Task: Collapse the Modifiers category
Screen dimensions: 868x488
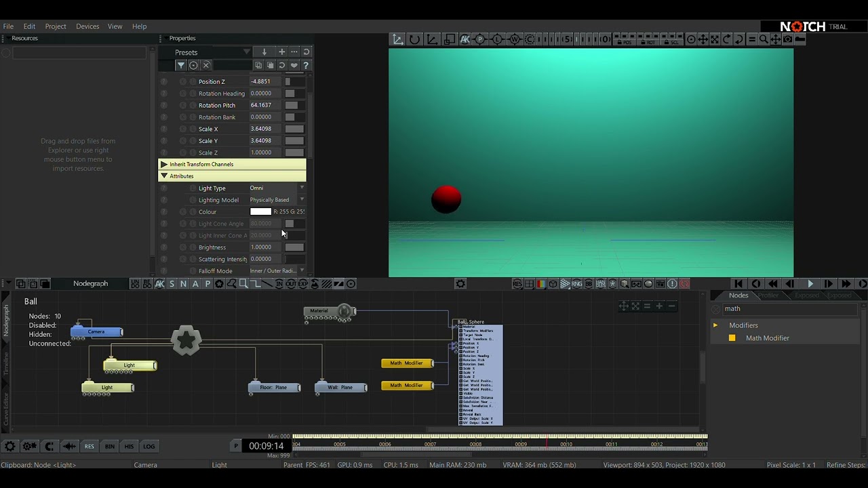Action: pos(715,325)
